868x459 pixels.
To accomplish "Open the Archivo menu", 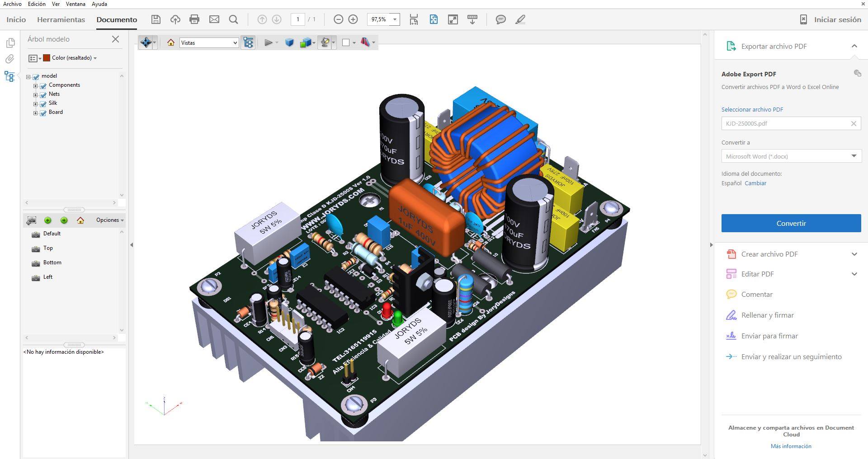I will [x=12, y=4].
